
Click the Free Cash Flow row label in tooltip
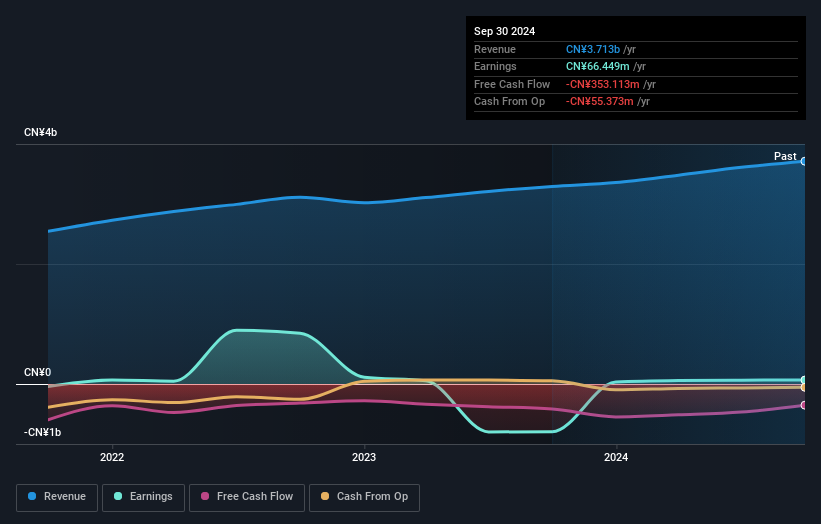pyautogui.click(x=512, y=84)
